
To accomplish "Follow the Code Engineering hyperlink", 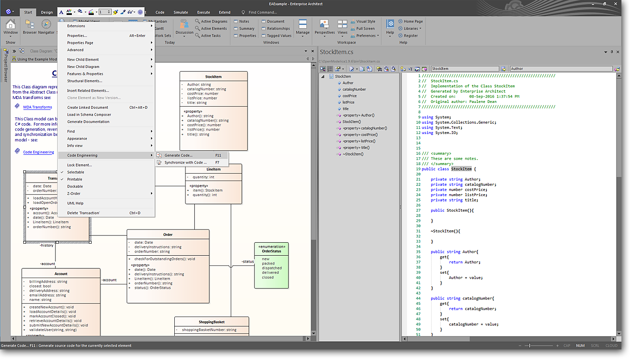I will click(x=38, y=152).
